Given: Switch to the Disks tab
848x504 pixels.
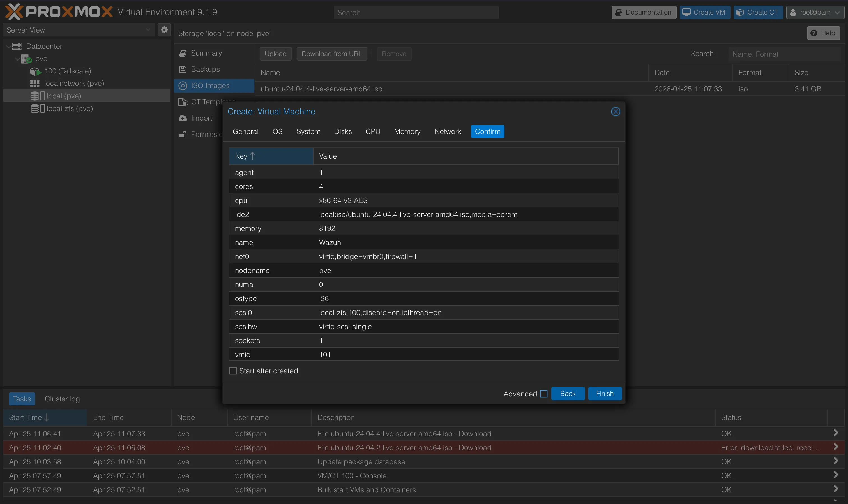Looking at the screenshot, I should point(343,131).
